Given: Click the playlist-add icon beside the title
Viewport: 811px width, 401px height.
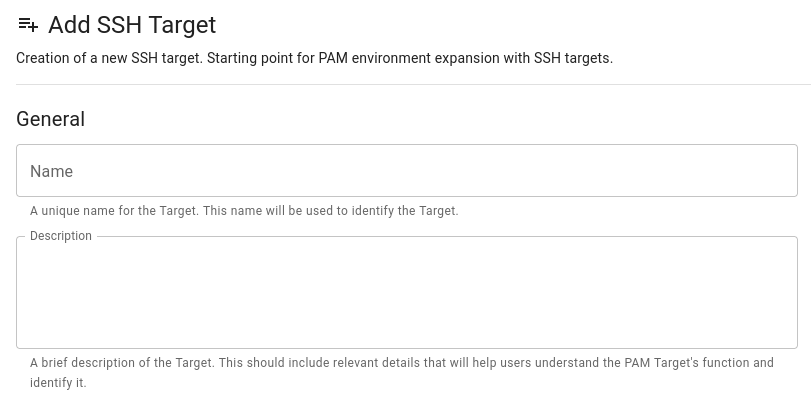Looking at the screenshot, I should tap(28, 25).
